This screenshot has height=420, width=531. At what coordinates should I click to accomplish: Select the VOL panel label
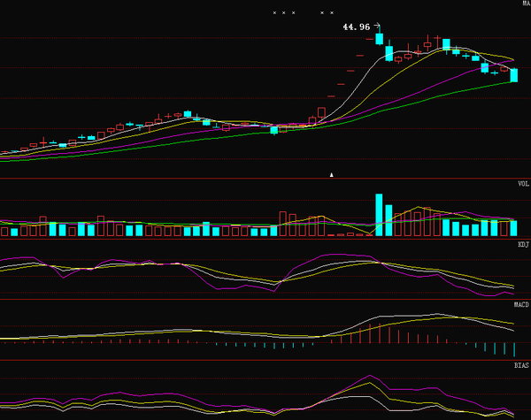tap(523, 183)
